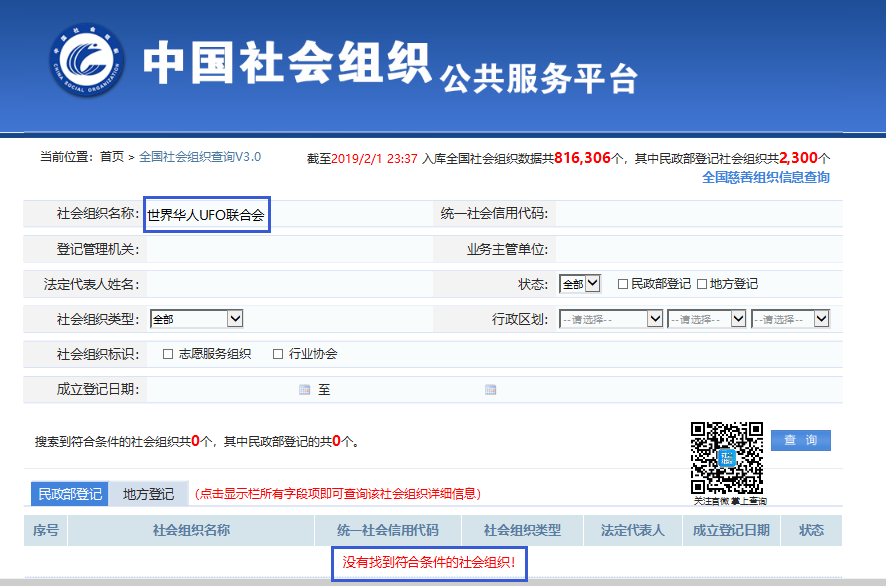Expand the 社会组织类型 dropdown
The width and height of the screenshot is (886, 586).
(x=197, y=319)
